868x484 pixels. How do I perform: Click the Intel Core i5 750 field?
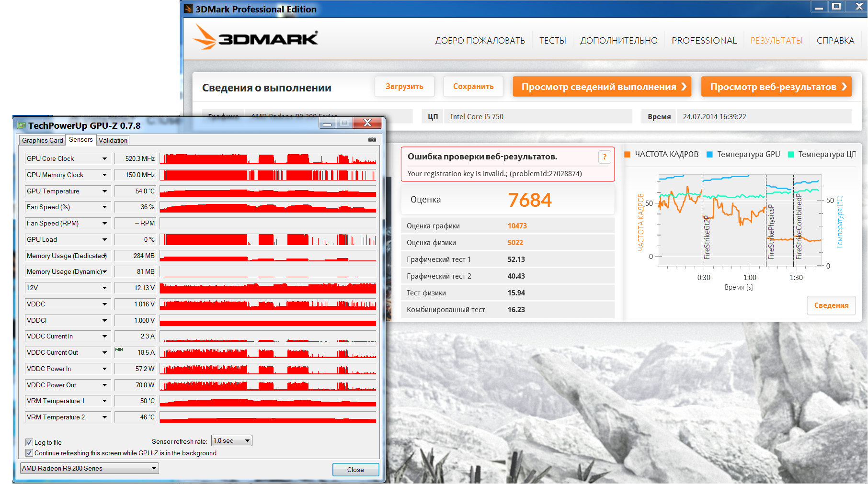tap(538, 116)
